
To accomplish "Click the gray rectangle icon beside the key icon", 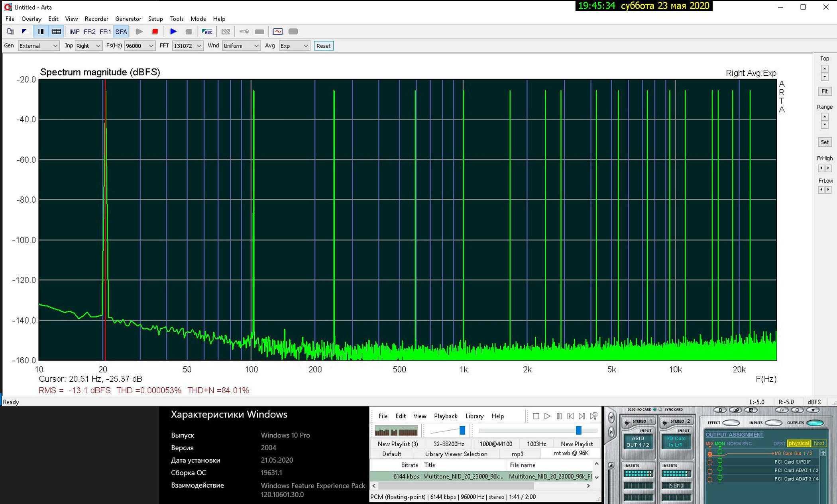I will (x=259, y=31).
